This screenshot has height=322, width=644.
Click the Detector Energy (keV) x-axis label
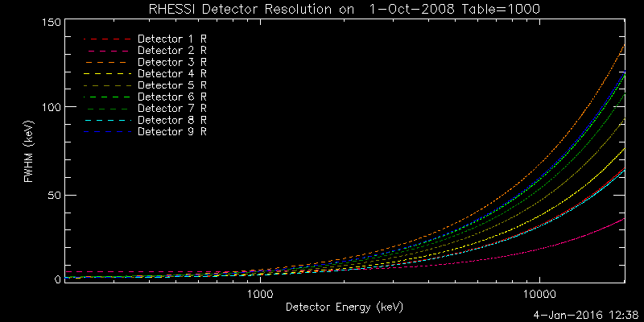[x=345, y=307]
